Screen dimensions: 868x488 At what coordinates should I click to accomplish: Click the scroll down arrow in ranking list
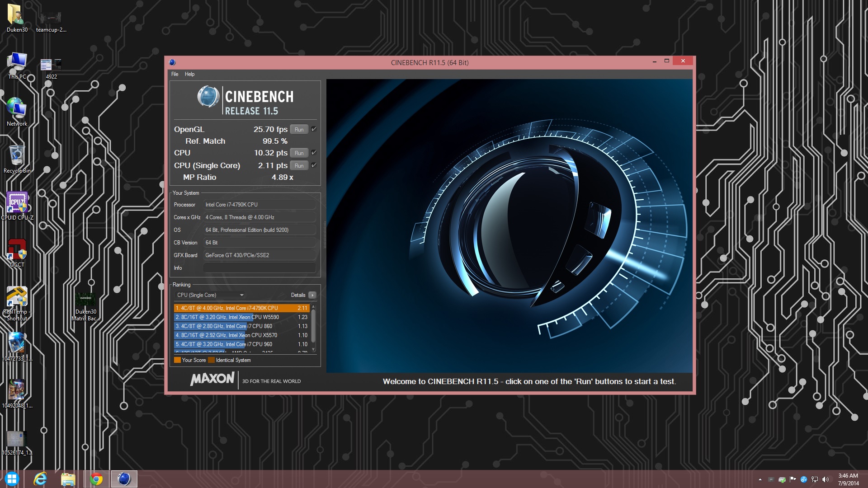tap(313, 350)
